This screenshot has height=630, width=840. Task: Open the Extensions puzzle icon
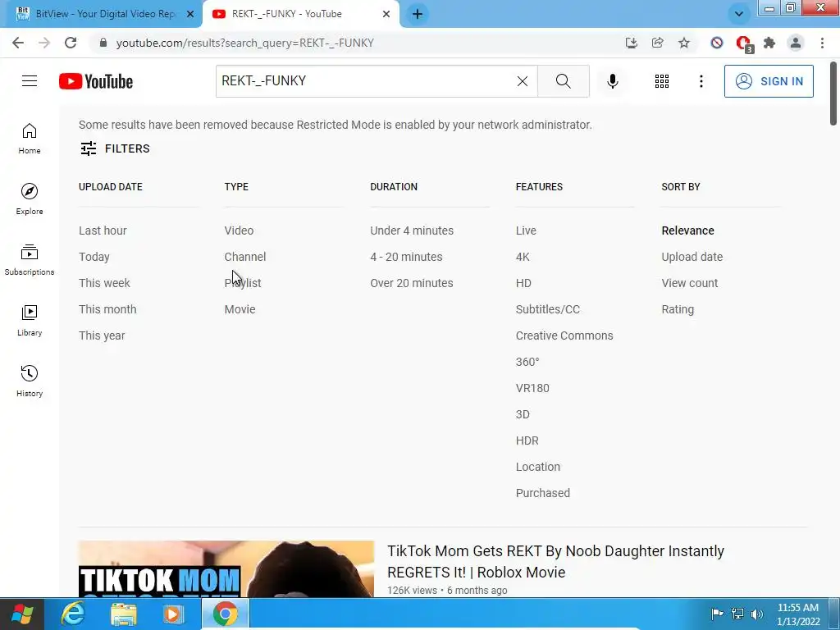coord(769,43)
